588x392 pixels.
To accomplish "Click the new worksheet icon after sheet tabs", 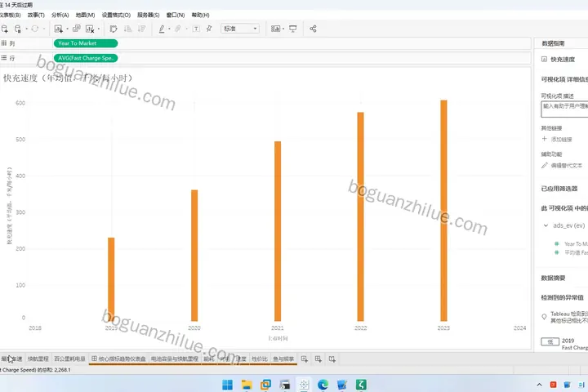I will 304,359.
